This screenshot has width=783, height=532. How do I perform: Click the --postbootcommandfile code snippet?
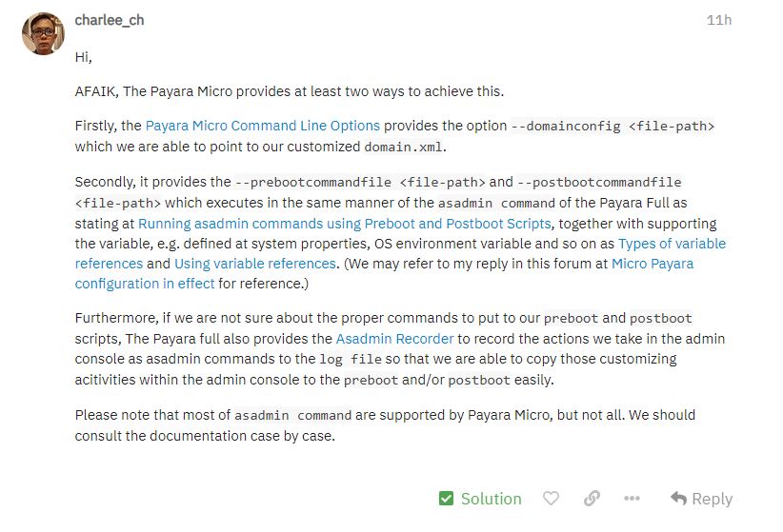(599, 182)
